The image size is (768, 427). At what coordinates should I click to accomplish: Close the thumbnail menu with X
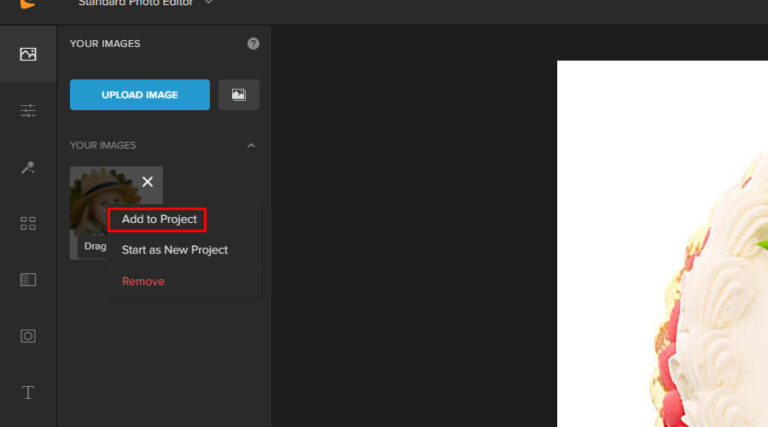click(147, 182)
